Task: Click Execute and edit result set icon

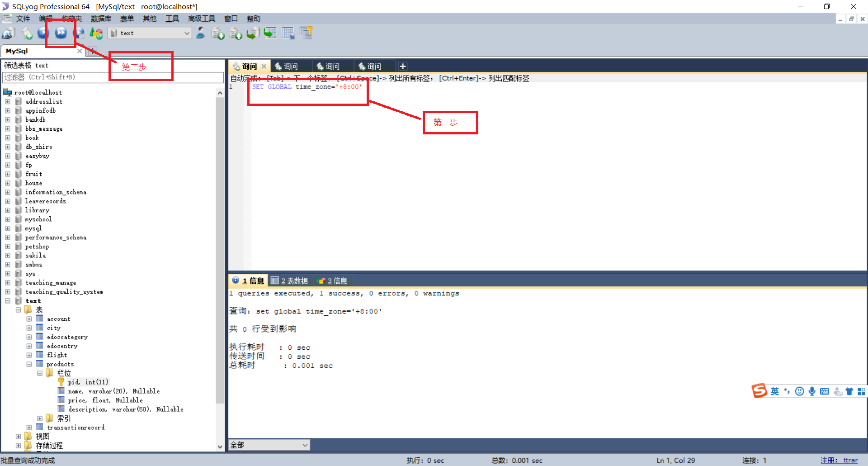Action: pos(79,33)
